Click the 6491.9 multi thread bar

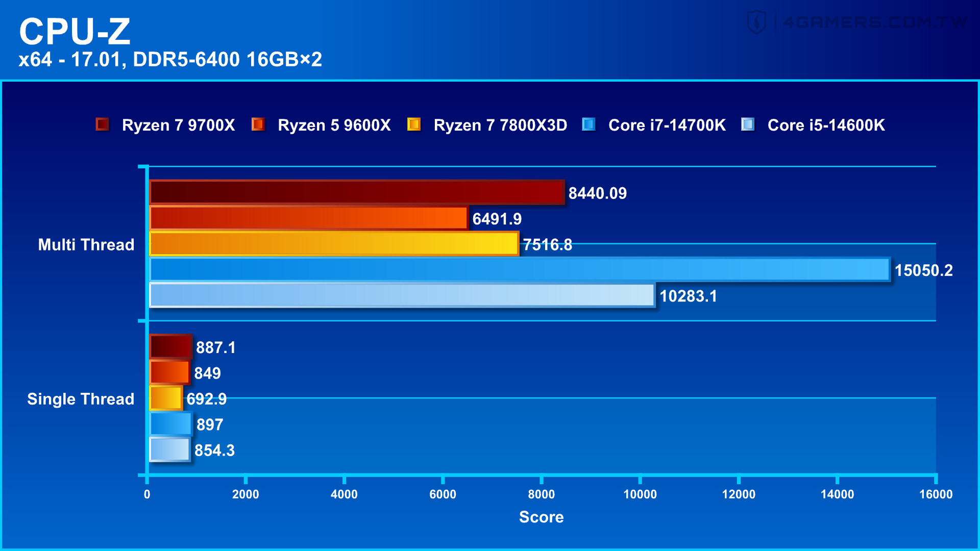click(309, 218)
